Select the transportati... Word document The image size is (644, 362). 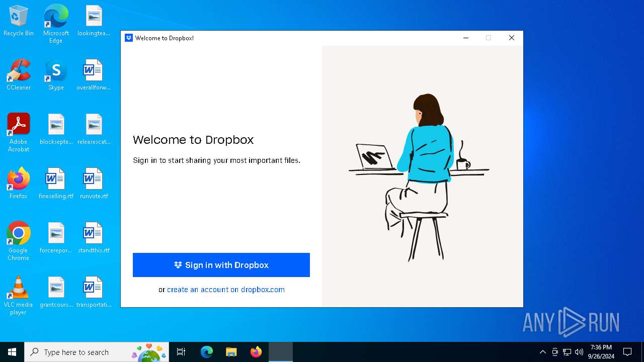coord(94,293)
